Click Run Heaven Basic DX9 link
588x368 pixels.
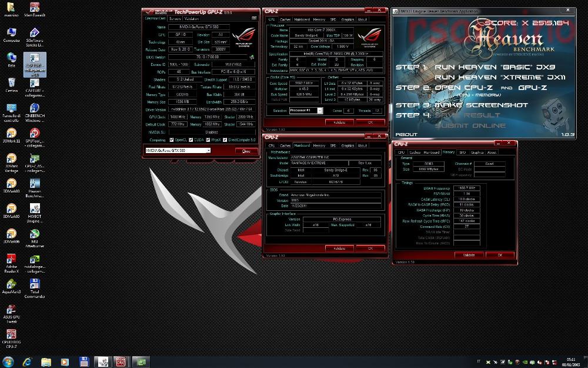coord(495,67)
